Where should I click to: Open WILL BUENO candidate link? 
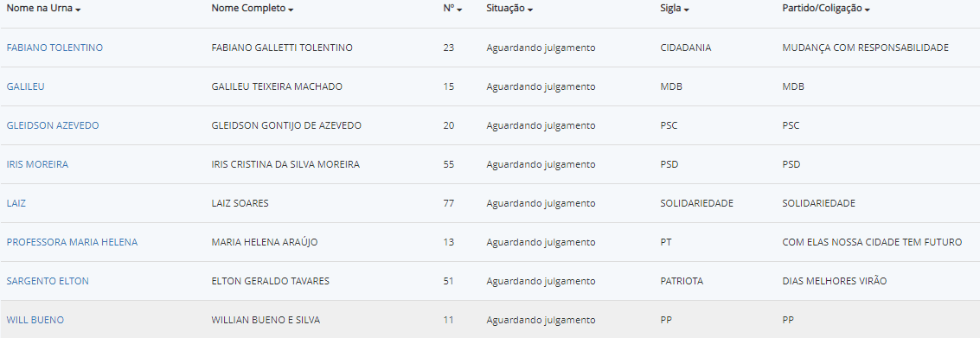[x=35, y=320]
